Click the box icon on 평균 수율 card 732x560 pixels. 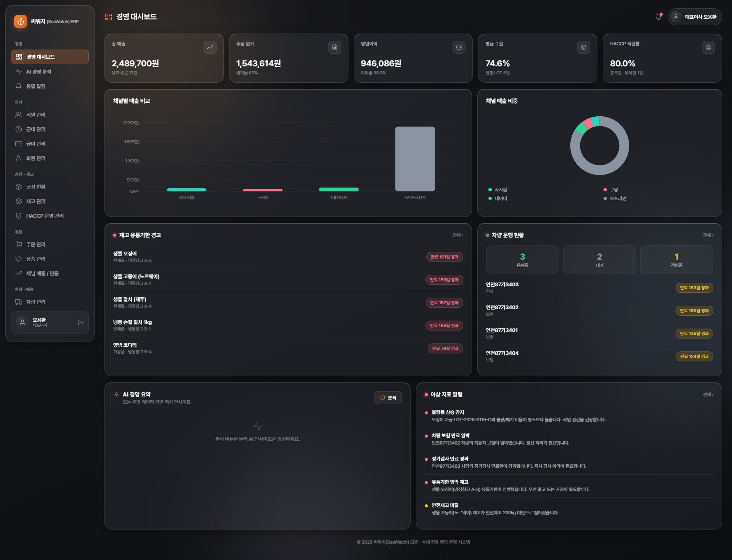point(584,47)
